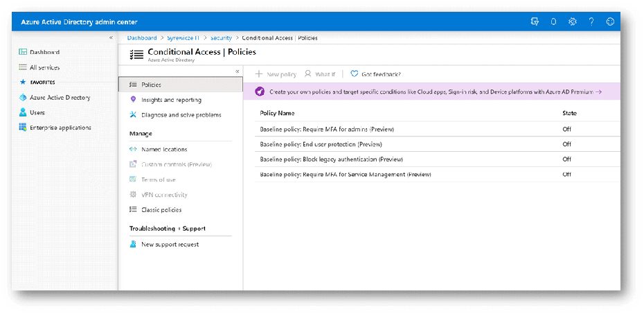Click the plus icon for New policy

click(x=259, y=74)
